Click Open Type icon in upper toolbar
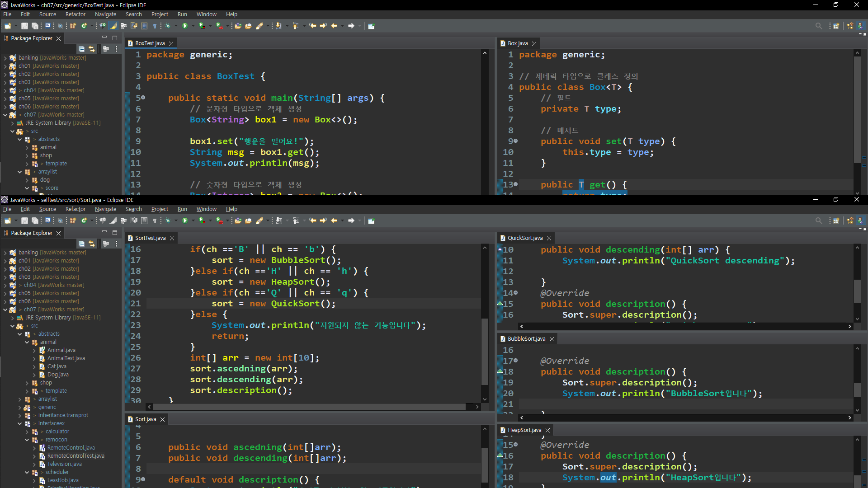 238,26
